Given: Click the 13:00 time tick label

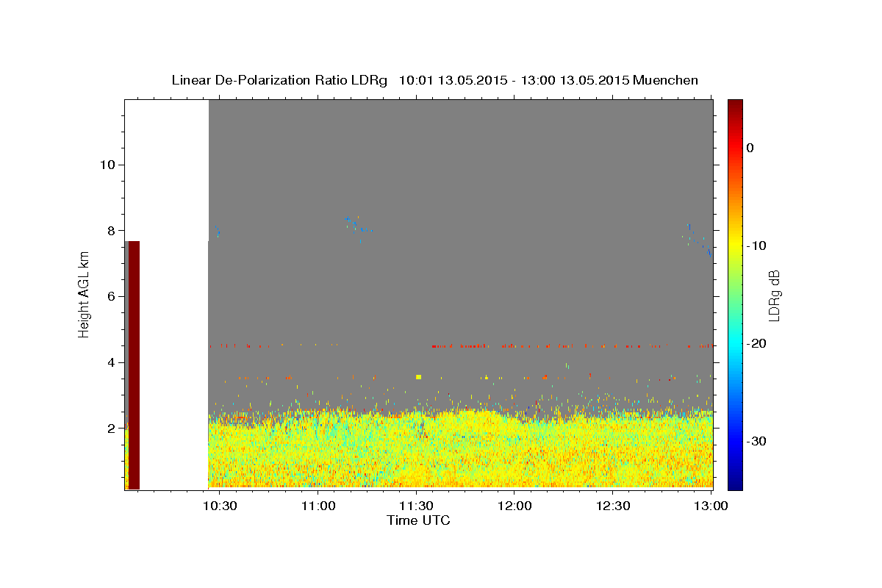Looking at the screenshot, I should click(711, 506).
